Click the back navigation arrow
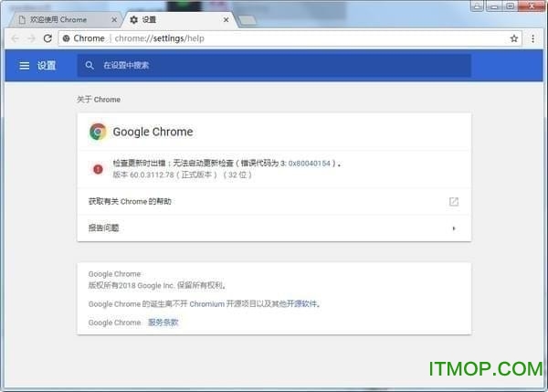Image resolution: width=548 pixels, height=392 pixels. click(x=13, y=38)
